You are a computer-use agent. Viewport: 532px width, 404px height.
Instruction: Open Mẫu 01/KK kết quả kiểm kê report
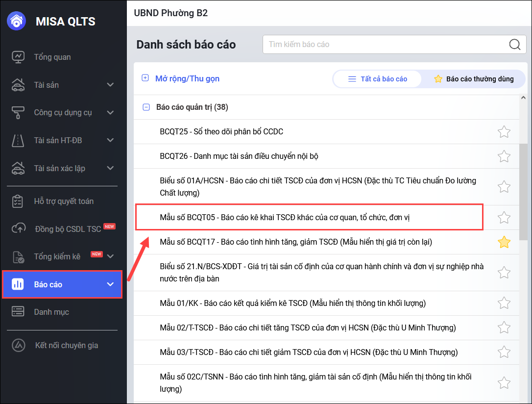point(293,303)
